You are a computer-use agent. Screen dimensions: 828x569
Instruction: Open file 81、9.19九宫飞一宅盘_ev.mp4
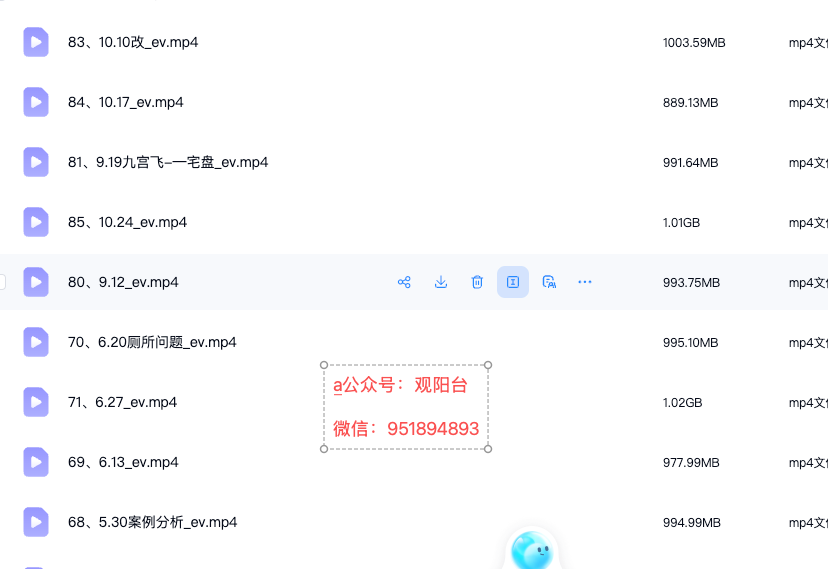pyautogui.click(x=168, y=163)
